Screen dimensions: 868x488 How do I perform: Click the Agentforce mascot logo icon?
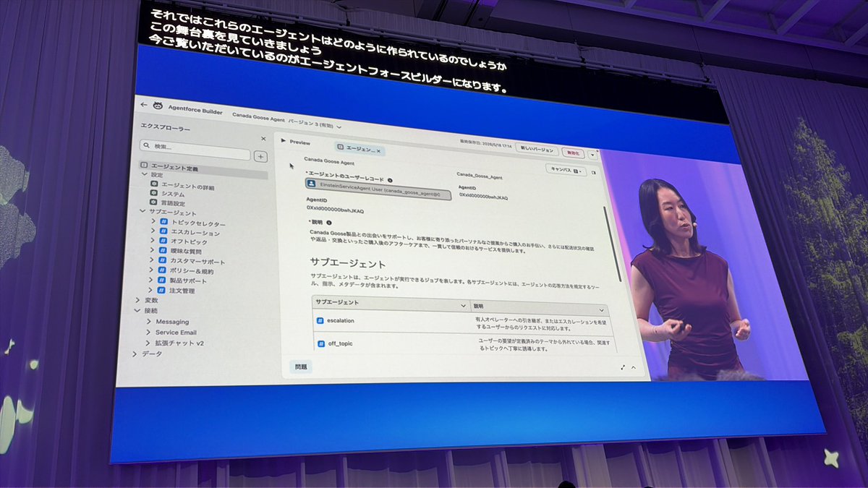point(158,106)
